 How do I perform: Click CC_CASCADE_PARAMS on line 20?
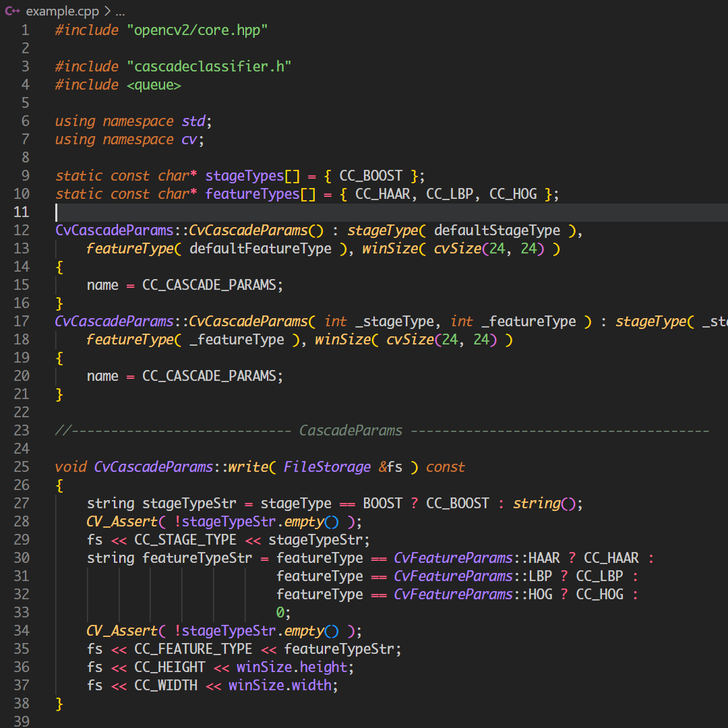(x=209, y=376)
